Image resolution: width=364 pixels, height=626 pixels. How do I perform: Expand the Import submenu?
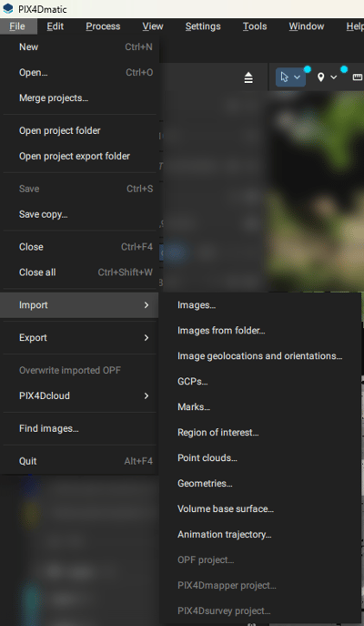click(79, 305)
